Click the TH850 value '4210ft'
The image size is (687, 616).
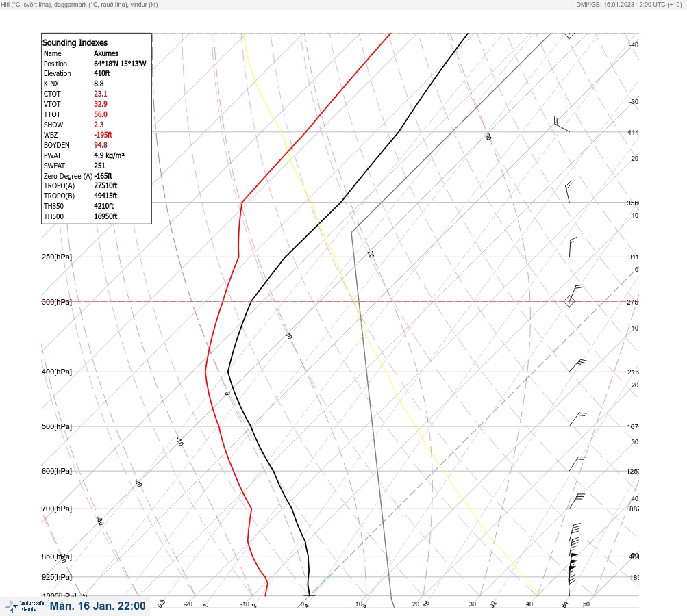point(103,206)
